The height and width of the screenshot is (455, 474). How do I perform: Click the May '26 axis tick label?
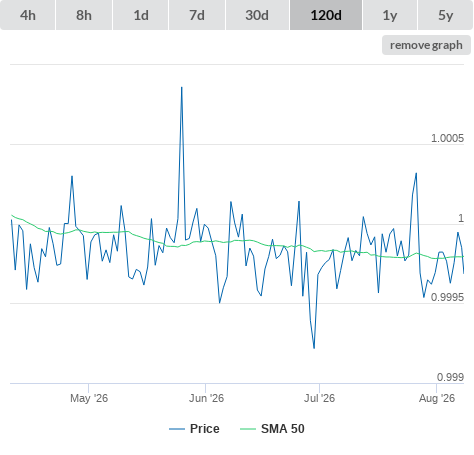pyautogui.click(x=89, y=398)
